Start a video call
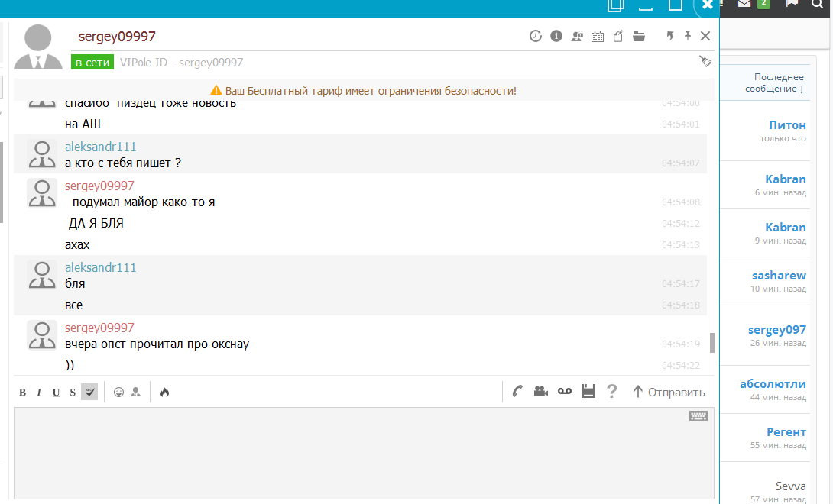 (541, 392)
